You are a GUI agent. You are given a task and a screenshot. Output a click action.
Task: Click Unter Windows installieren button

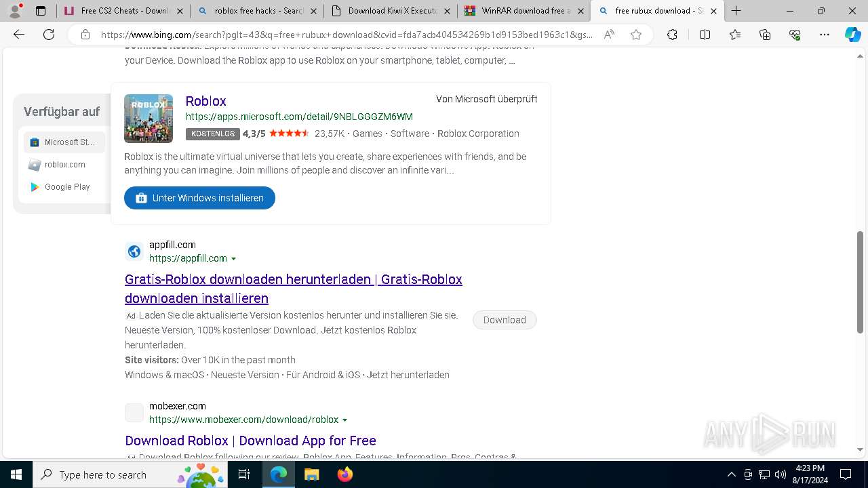click(199, 198)
